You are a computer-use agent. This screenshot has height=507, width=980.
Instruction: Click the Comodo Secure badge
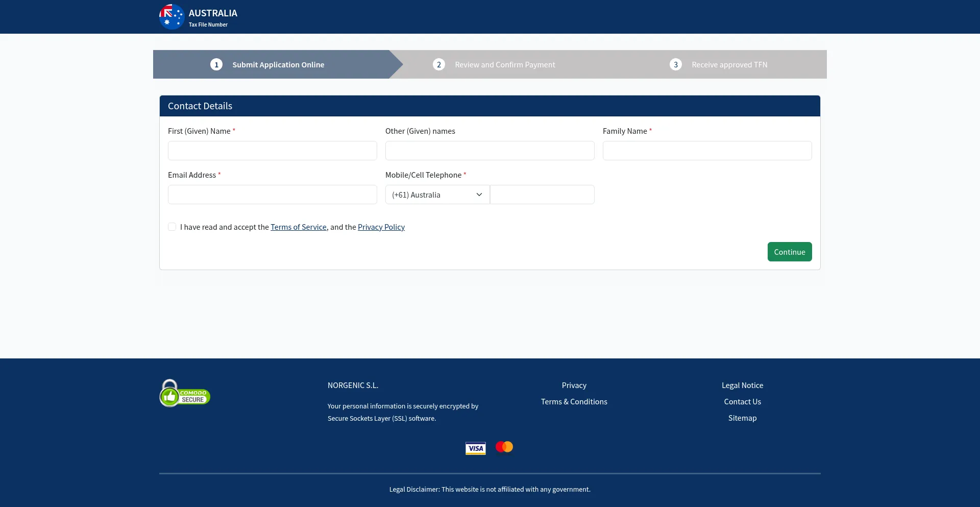(x=185, y=394)
